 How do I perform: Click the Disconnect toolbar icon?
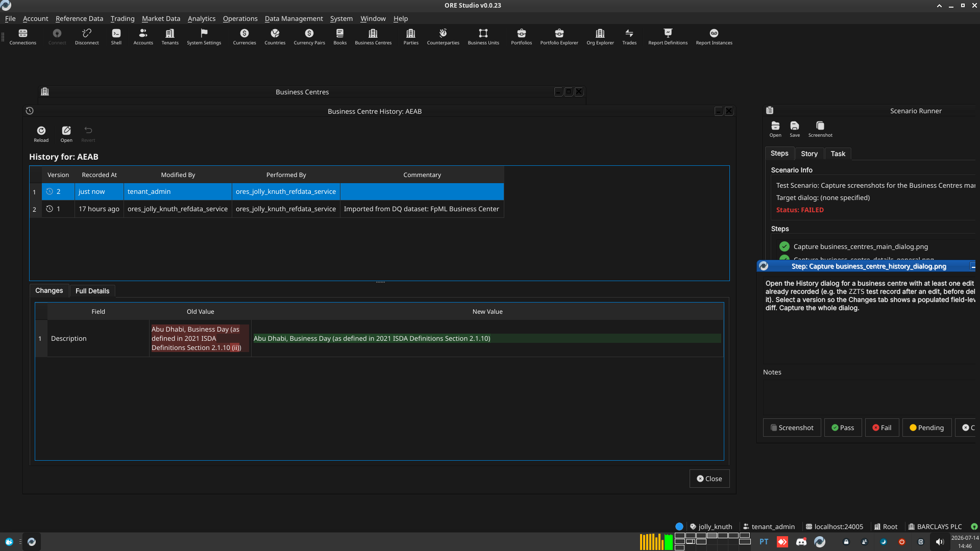pyautogui.click(x=87, y=37)
